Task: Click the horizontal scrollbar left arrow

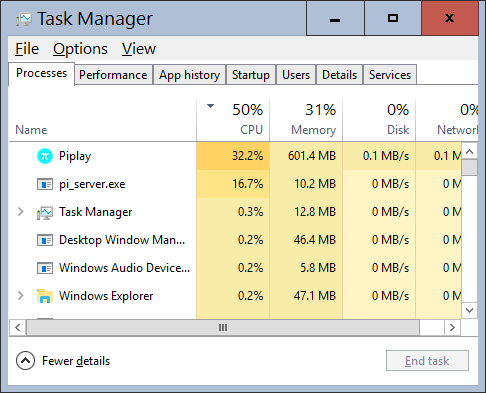Action: pos(18,328)
